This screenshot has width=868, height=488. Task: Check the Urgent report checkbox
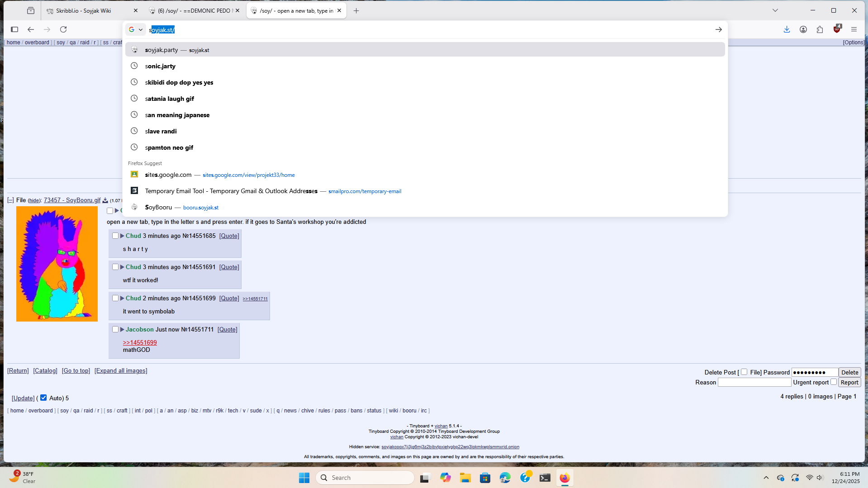click(834, 382)
